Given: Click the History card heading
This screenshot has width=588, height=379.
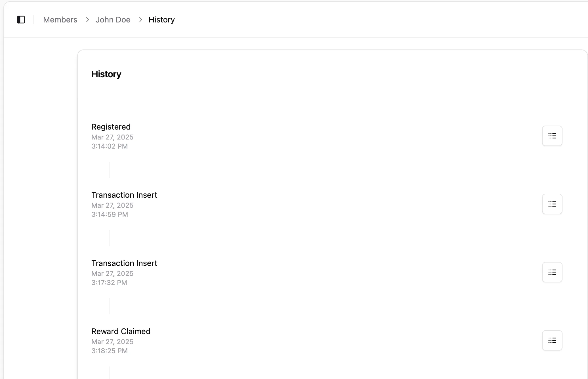Looking at the screenshot, I should coord(106,74).
